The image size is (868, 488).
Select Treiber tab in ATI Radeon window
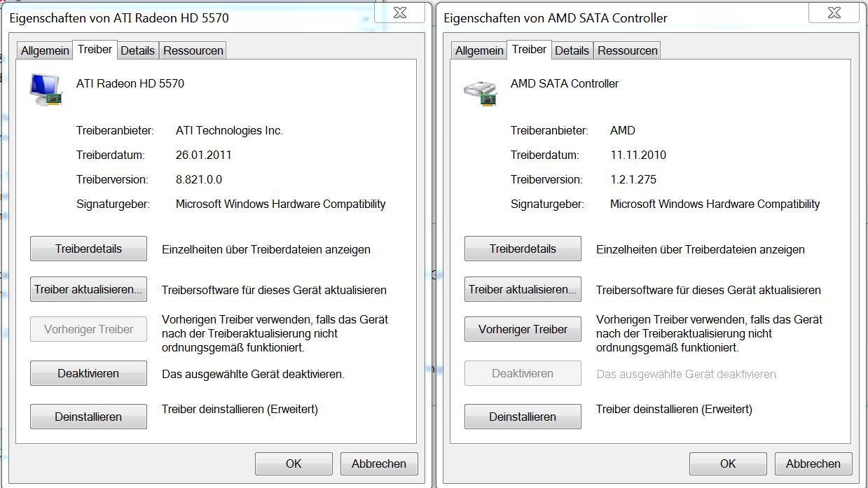click(95, 49)
